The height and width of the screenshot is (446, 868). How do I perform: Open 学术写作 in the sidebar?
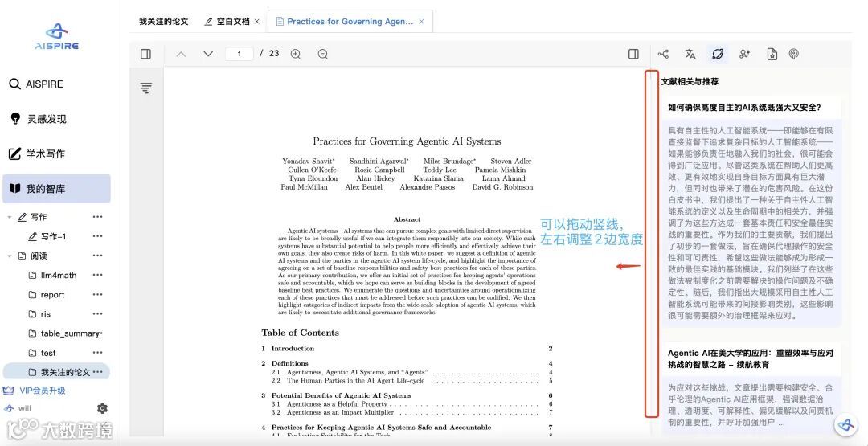pos(37,153)
